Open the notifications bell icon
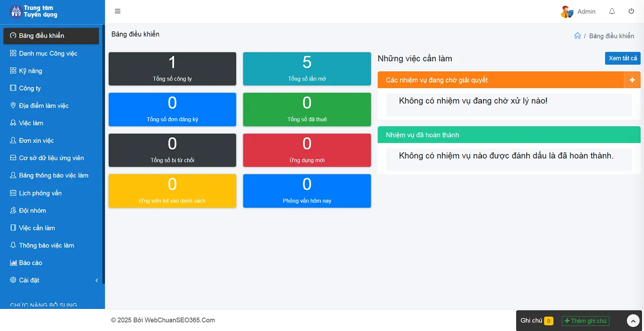 [612, 12]
